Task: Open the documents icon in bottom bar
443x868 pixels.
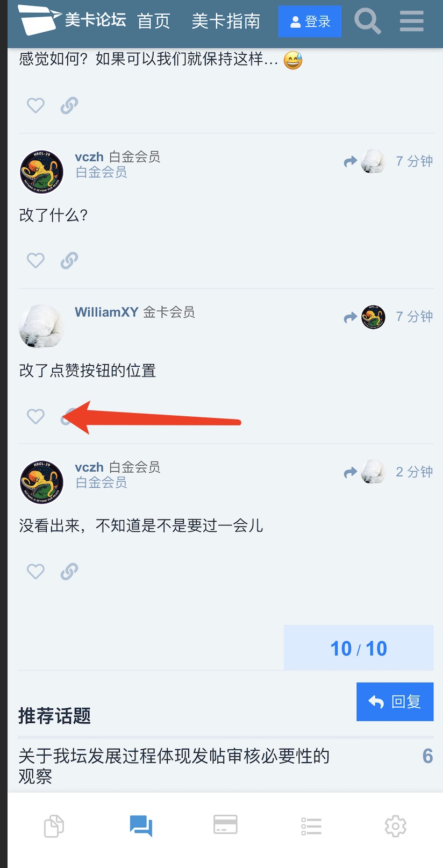Action: 54,826
